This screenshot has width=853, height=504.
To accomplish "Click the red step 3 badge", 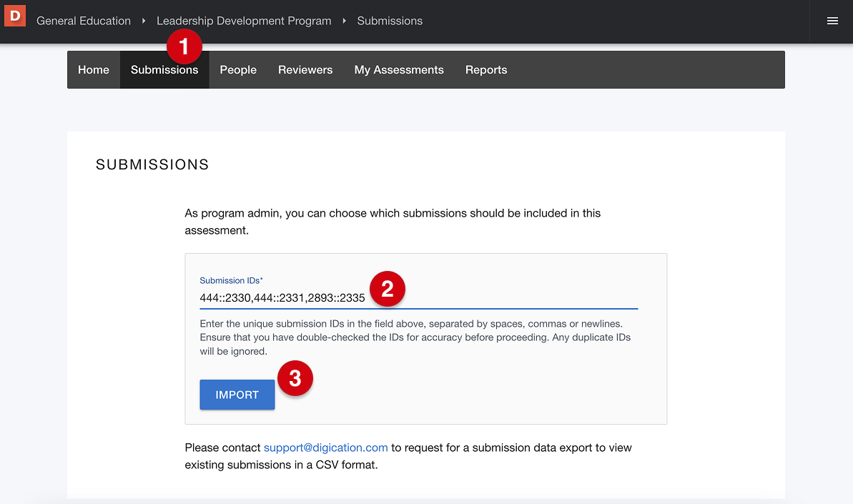I will point(295,379).
